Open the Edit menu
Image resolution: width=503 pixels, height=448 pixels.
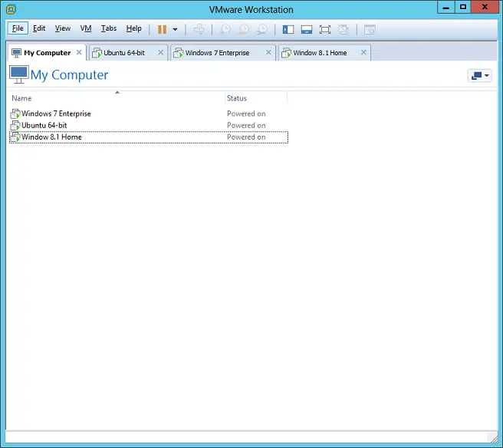[39, 28]
